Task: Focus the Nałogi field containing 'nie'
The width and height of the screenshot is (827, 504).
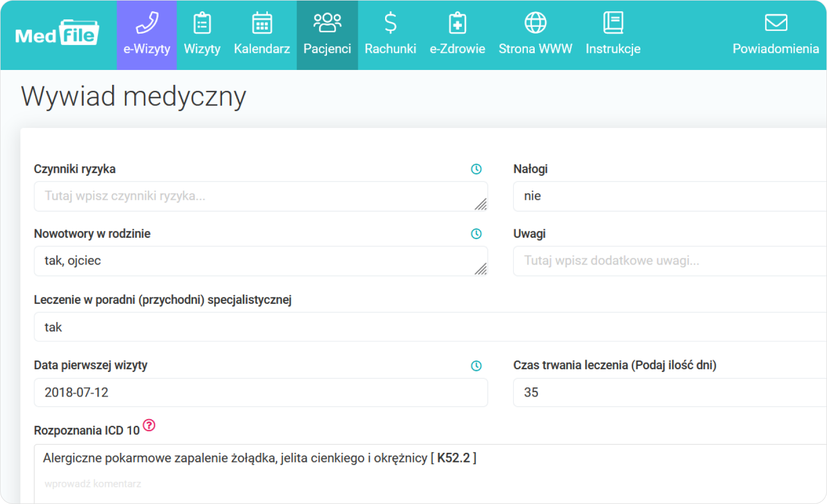Action: 669,196
